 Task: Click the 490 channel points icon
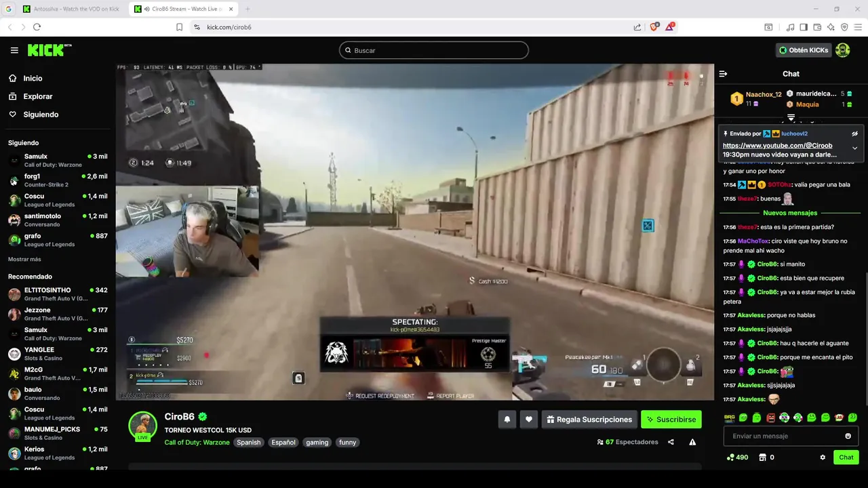click(730, 457)
